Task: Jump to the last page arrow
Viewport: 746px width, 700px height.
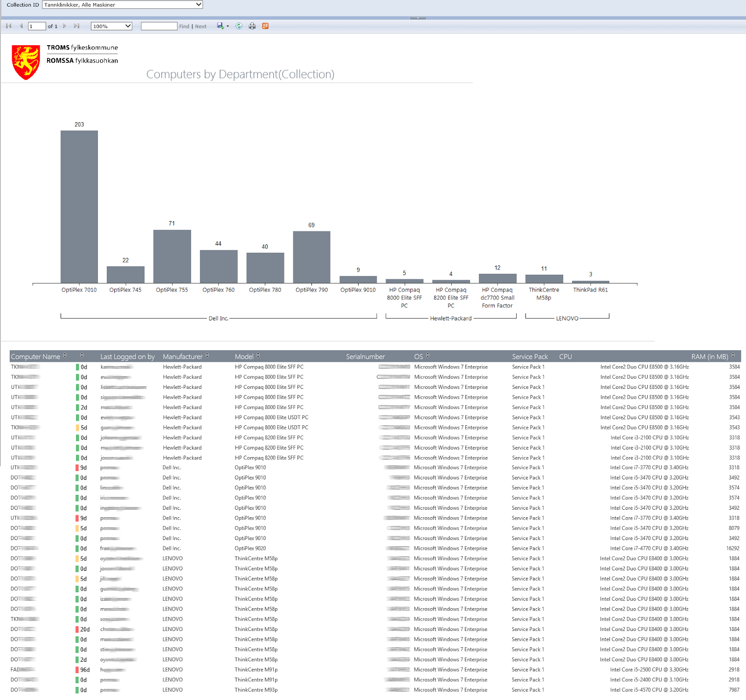Action: click(77, 26)
